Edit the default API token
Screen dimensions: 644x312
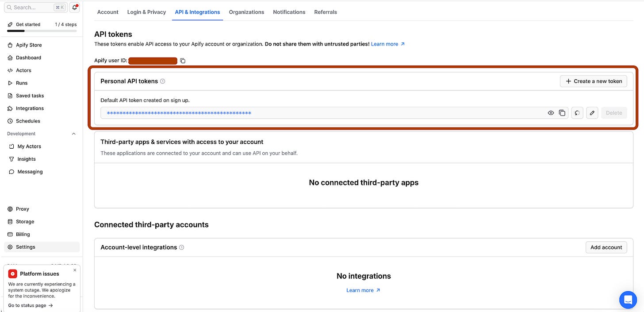tap(592, 113)
